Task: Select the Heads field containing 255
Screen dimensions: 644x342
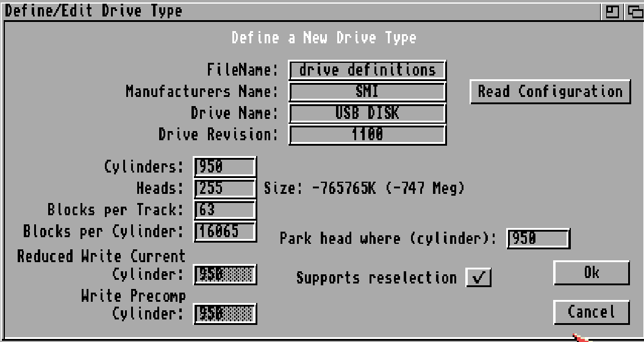Action: point(225,188)
